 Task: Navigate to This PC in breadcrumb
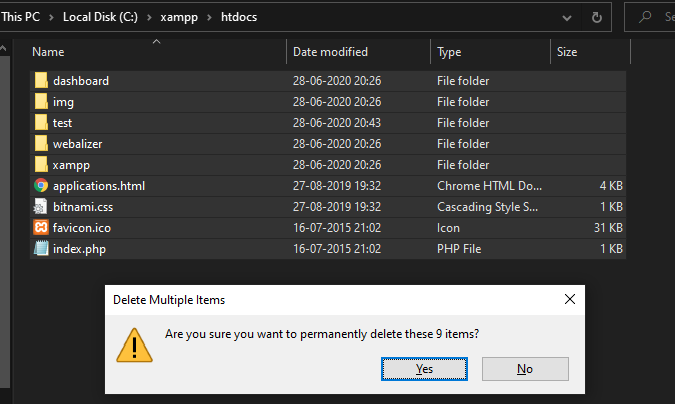click(x=21, y=17)
